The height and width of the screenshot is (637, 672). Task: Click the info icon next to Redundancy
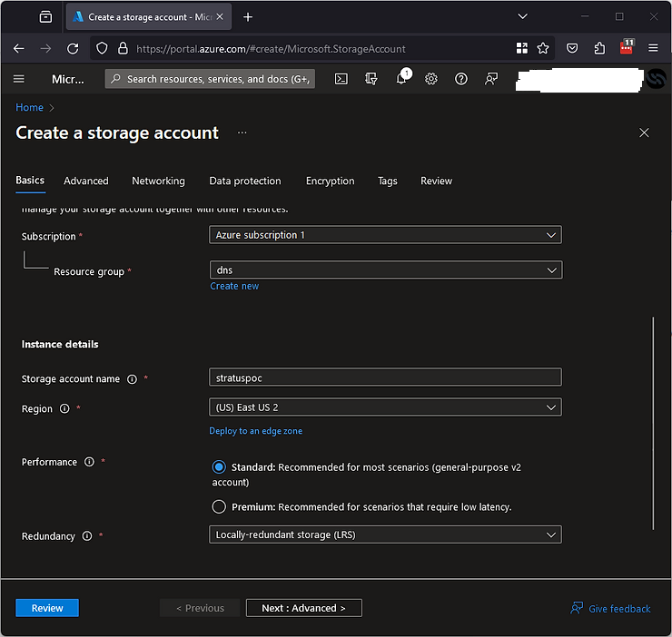87,536
